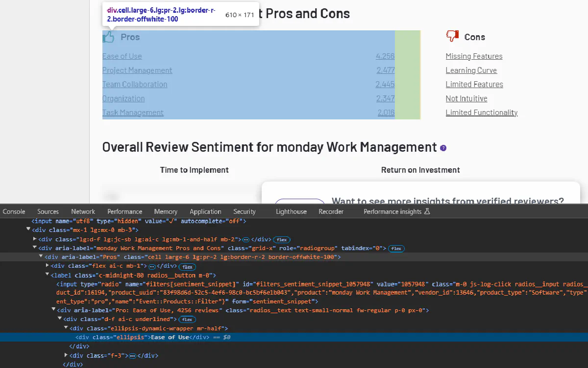Open the Learning Curve con link
The image size is (588, 368).
pyautogui.click(x=471, y=70)
